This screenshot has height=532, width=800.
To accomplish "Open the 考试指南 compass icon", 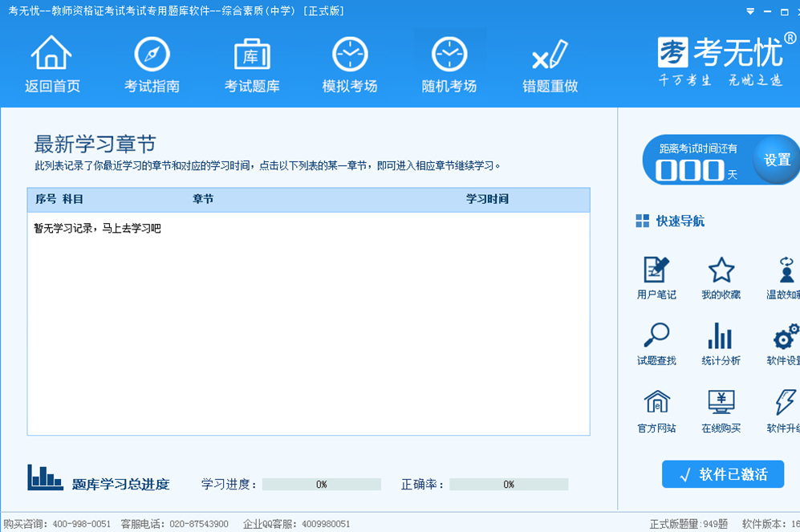I will click(152, 55).
